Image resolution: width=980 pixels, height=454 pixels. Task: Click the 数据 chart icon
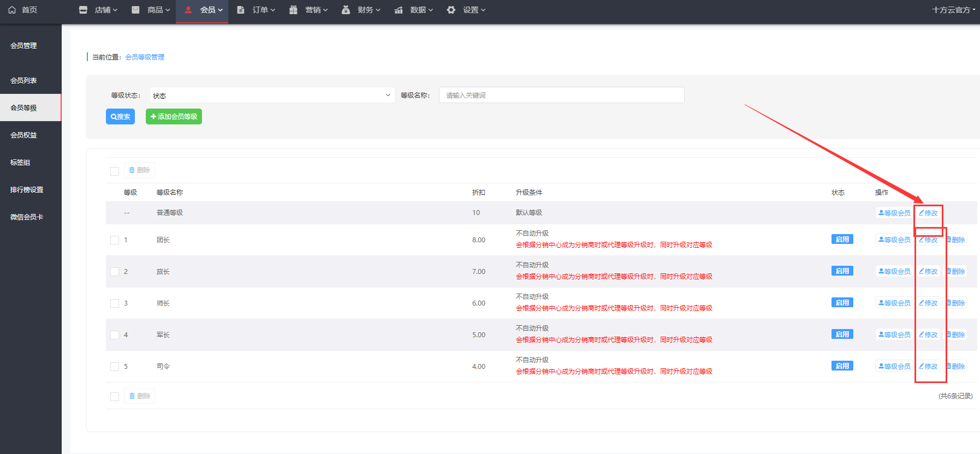tap(399, 10)
